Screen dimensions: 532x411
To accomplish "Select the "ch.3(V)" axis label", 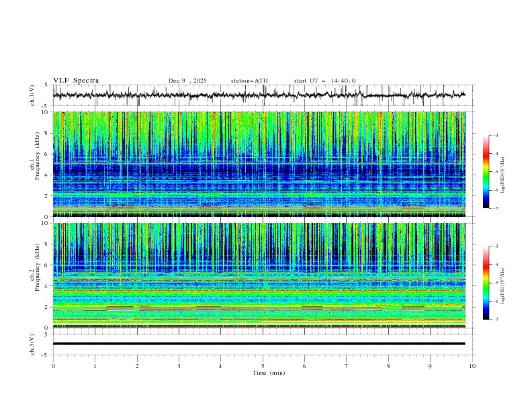I will (x=32, y=345).
